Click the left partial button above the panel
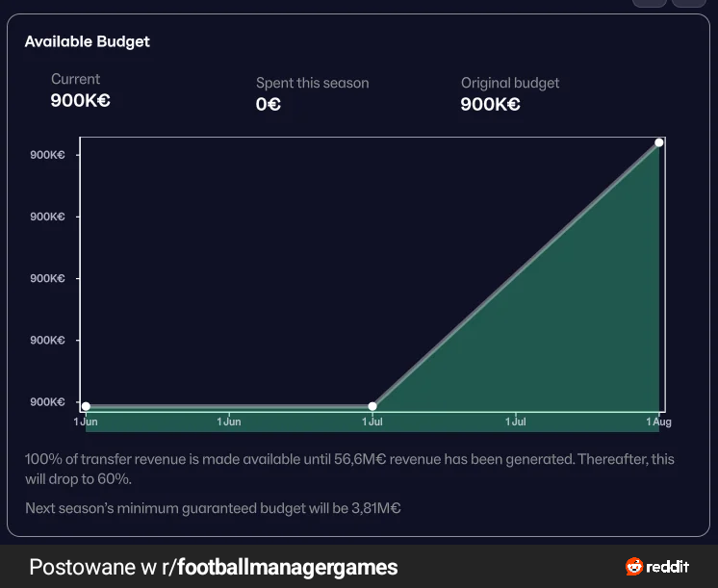The height and width of the screenshot is (588, 718). click(x=650, y=3)
